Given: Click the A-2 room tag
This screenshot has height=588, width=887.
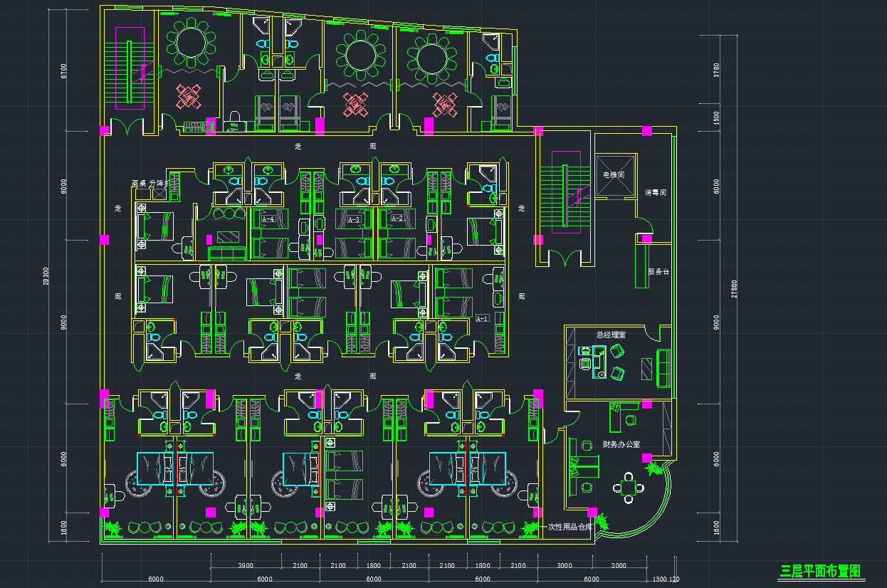Looking at the screenshot, I should coord(397,219).
